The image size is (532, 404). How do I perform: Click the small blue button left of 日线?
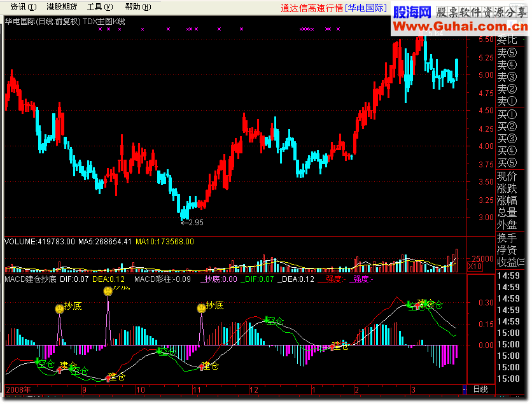click(x=465, y=389)
